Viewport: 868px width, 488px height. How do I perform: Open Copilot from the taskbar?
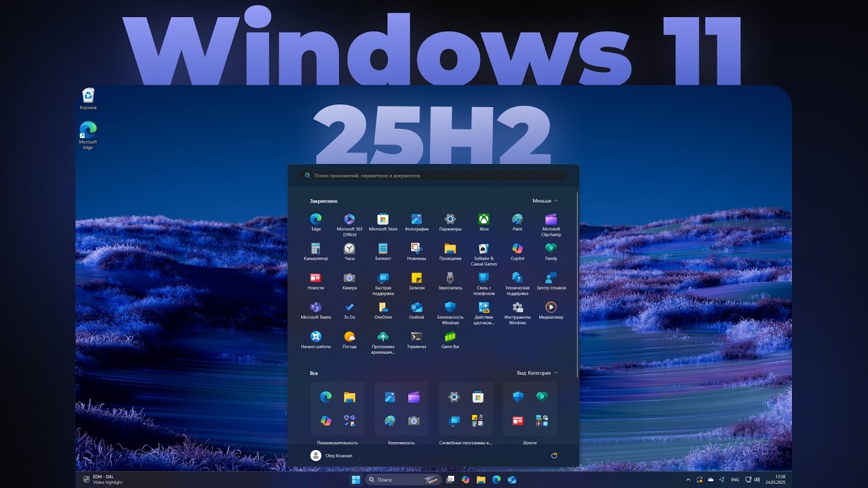pos(465,480)
